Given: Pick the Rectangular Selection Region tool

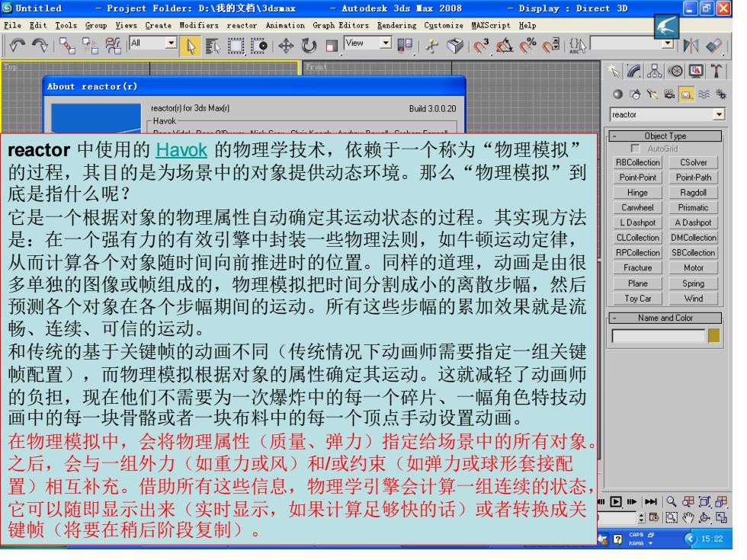Looking at the screenshot, I should click(x=236, y=46).
